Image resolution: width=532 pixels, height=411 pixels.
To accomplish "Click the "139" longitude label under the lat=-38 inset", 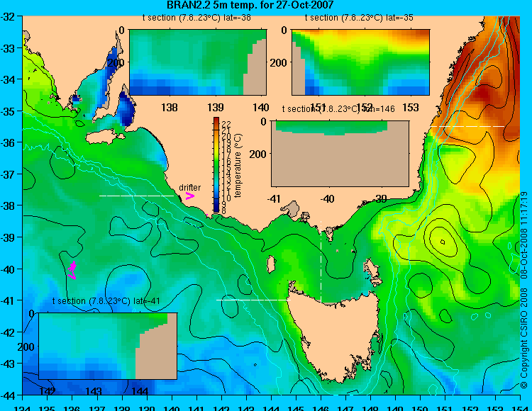I will (x=216, y=108).
